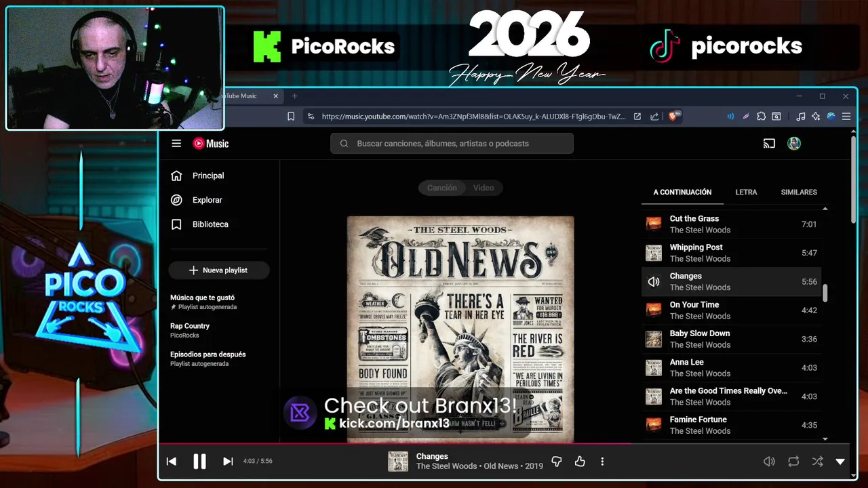Click Cut the Grass album thumbnail
The height and width of the screenshot is (488, 868).
(x=654, y=224)
